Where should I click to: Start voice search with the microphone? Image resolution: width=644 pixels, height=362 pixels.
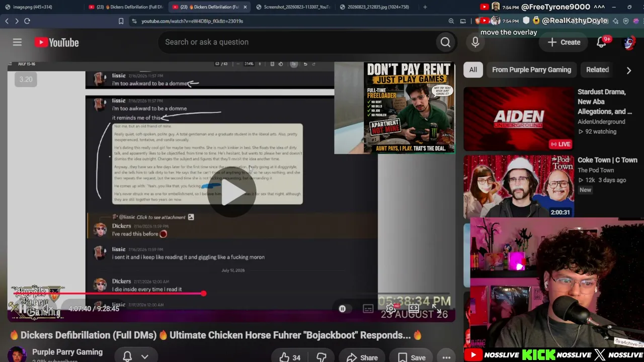tap(475, 42)
